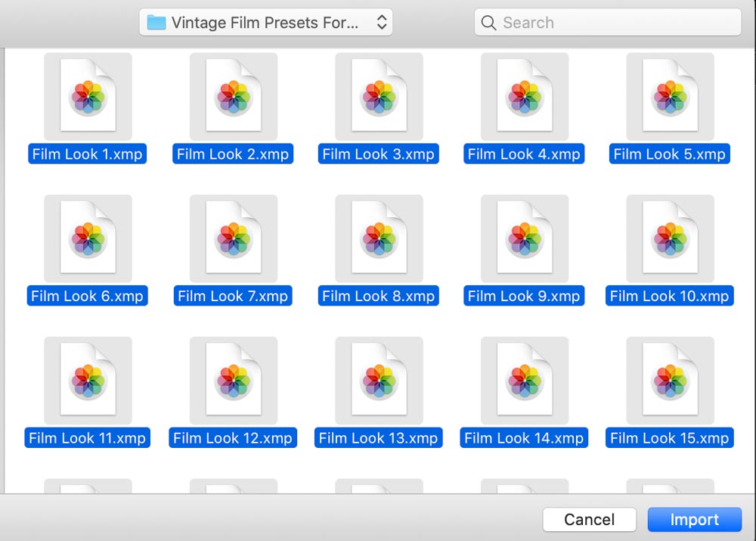The height and width of the screenshot is (541, 756).
Task: Click the blue folder icon in path popup
Action: (x=156, y=22)
